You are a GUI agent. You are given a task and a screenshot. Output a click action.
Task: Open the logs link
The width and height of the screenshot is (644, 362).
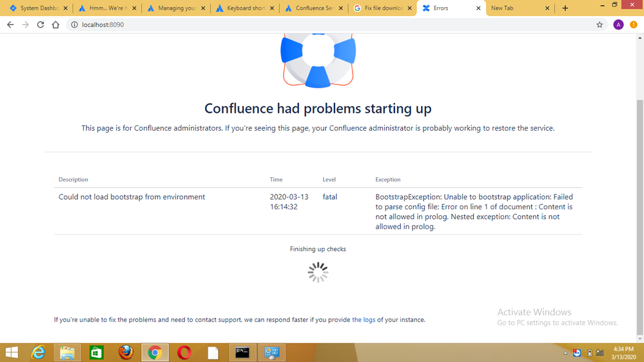click(x=364, y=319)
